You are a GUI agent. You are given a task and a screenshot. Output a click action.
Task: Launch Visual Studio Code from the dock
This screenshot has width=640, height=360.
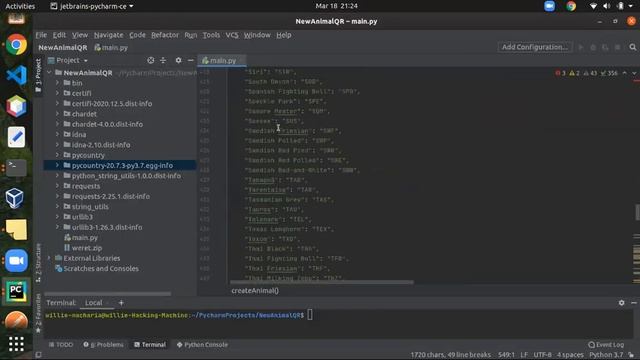point(16,76)
